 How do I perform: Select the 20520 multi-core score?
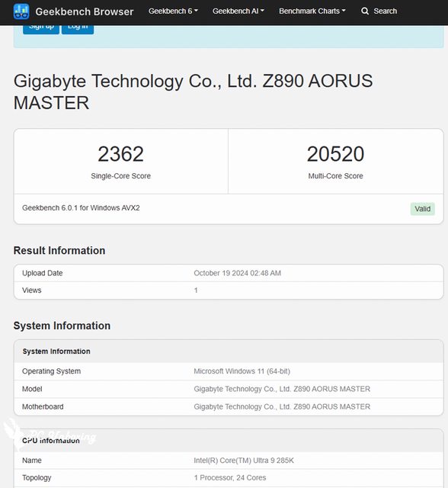(x=335, y=154)
